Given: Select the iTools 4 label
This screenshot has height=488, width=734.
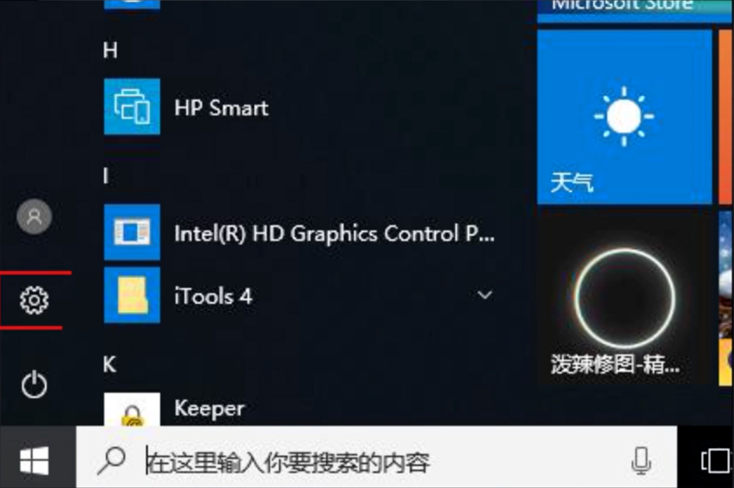Looking at the screenshot, I should (x=213, y=296).
